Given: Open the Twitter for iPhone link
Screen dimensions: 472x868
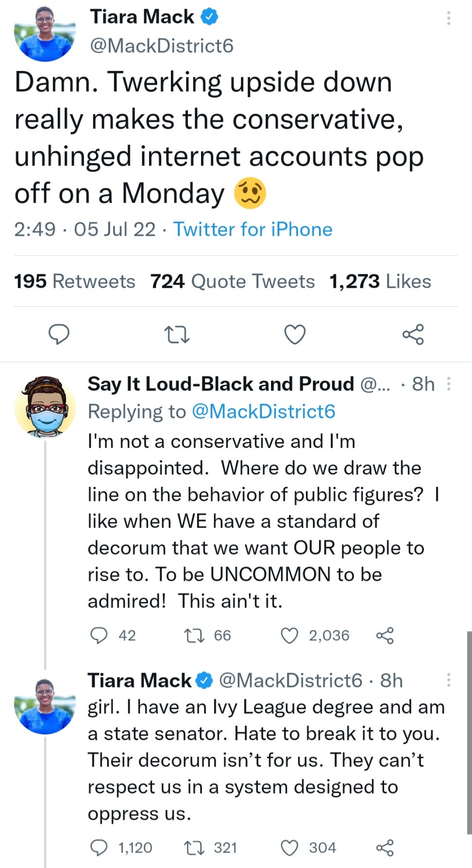Looking at the screenshot, I should (x=253, y=229).
